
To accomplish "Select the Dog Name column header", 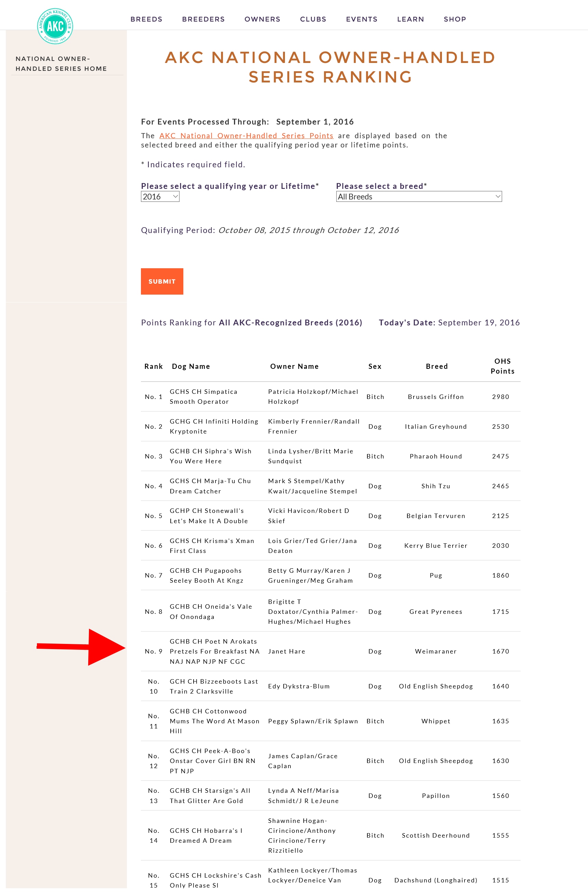I will [191, 366].
